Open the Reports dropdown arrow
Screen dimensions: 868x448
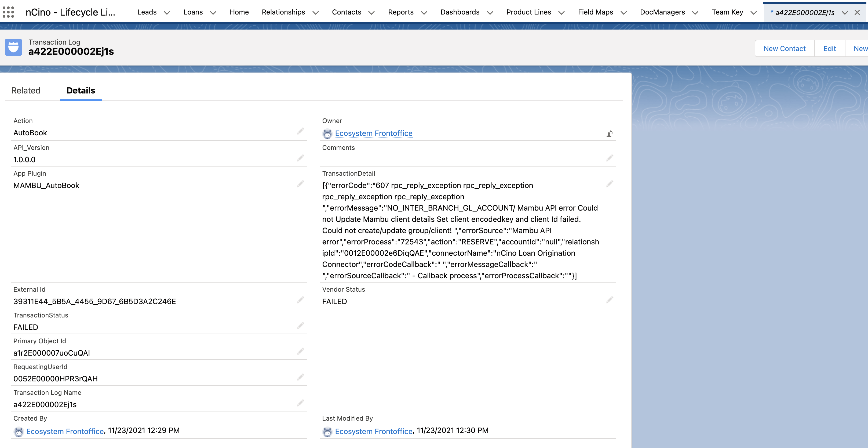pyautogui.click(x=424, y=12)
